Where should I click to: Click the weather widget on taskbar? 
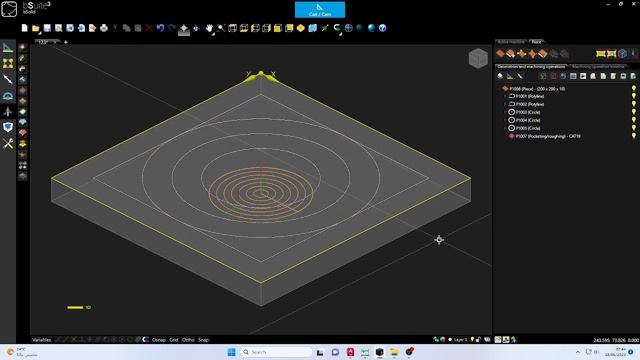click(22, 352)
